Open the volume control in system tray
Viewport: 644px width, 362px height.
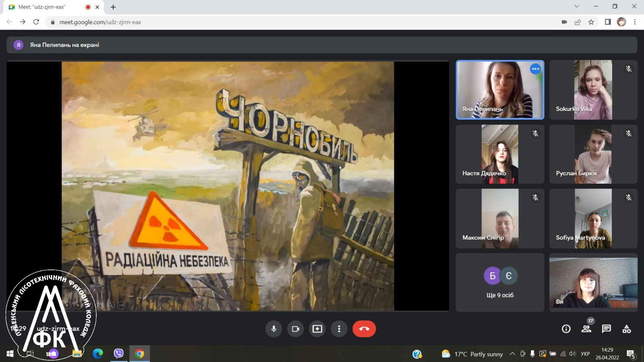[x=573, y=354]
